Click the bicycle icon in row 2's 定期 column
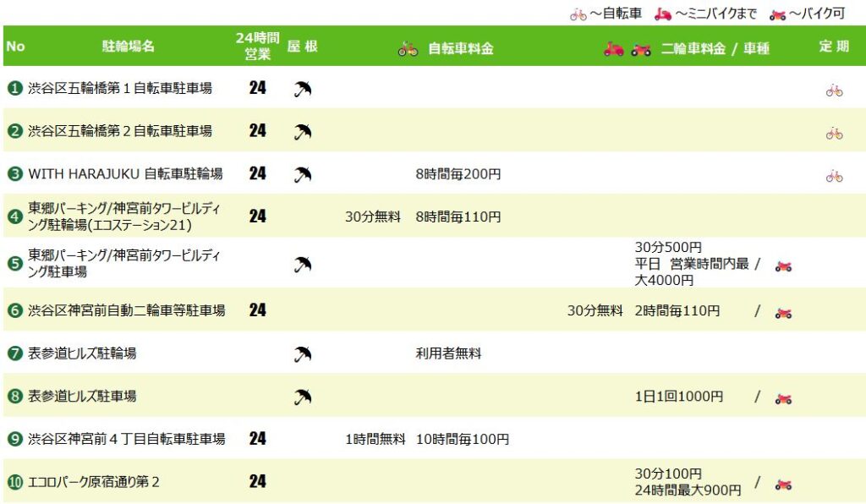Image resolution: width=866 pixels, height=504 pixels. pos(834,133)
